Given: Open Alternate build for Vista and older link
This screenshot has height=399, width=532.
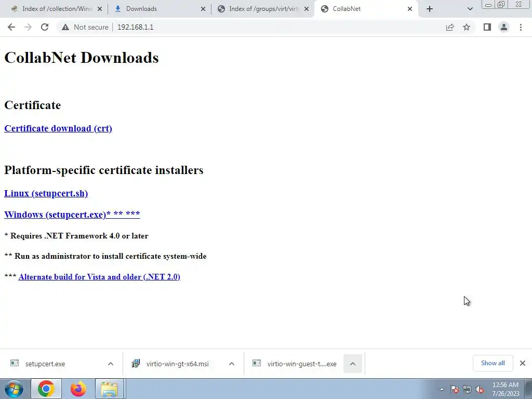Looking at the screenshot, I should (x=99, y=277).
